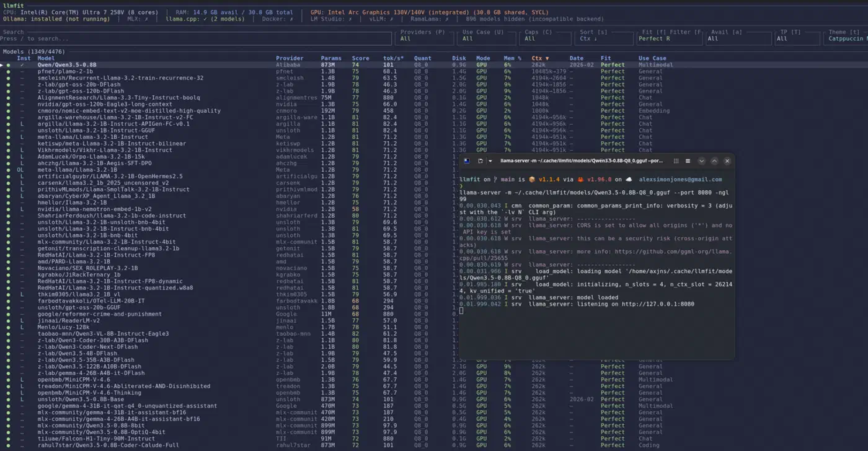Click the crab Rust version icon in prompt
Screen dimensions: 868x451
tap(581, 180)
